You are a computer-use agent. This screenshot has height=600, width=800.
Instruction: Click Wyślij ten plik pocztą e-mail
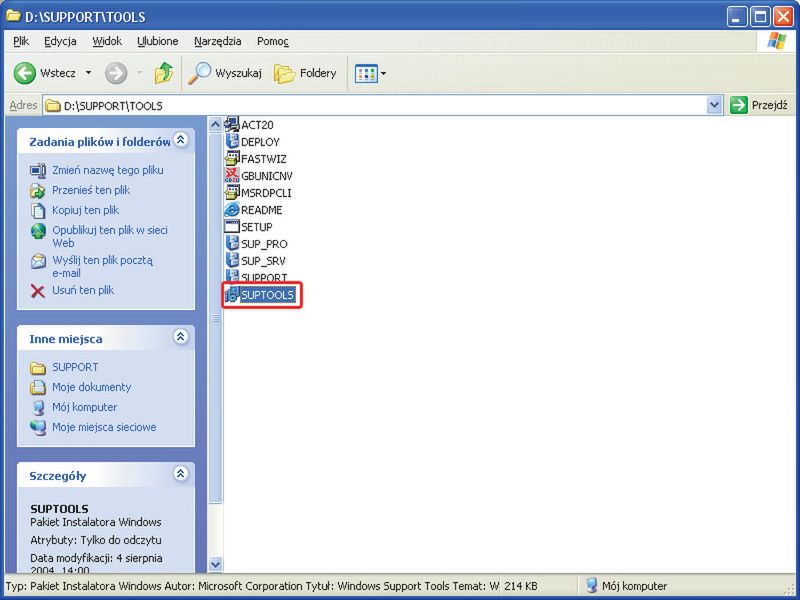(x=102, y=266)
